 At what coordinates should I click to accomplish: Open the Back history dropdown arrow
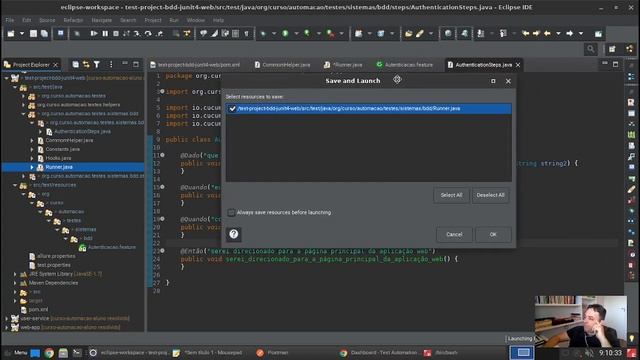[x=558, y=33]
